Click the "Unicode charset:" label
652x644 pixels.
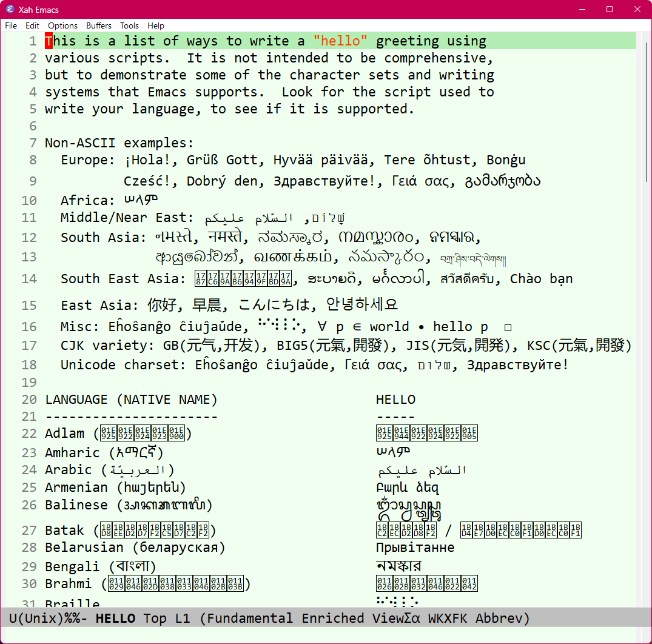pos(123,365)
